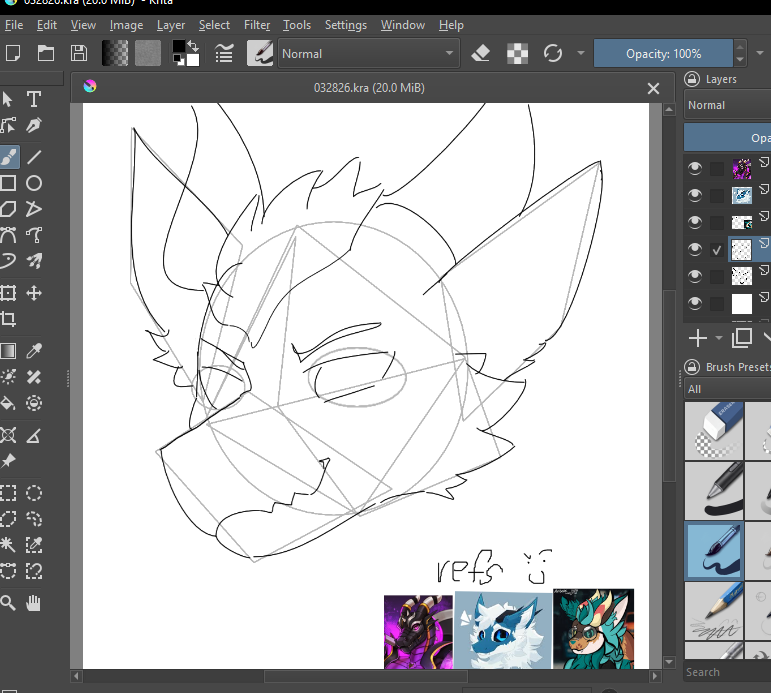Open the Settings menu
771x693 pixels.
(x=346, y=25)
